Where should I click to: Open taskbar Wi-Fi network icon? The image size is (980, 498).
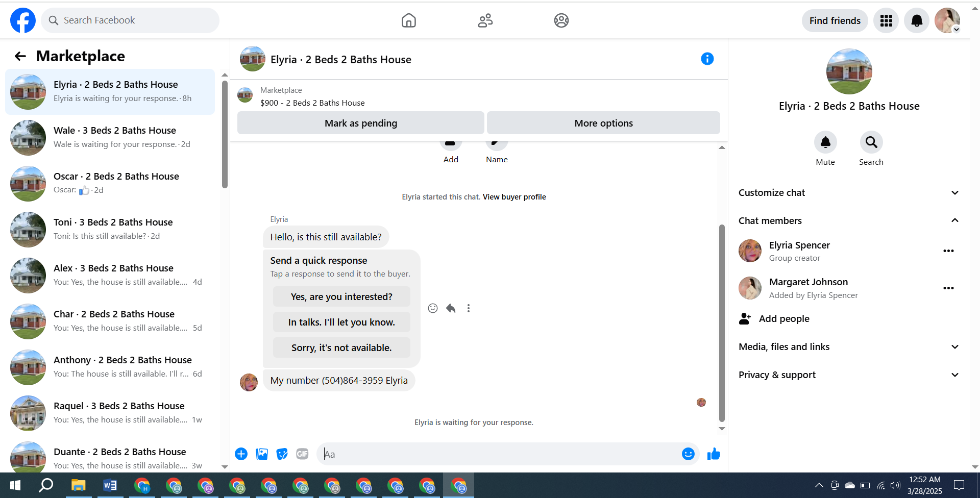click(881, 485)
